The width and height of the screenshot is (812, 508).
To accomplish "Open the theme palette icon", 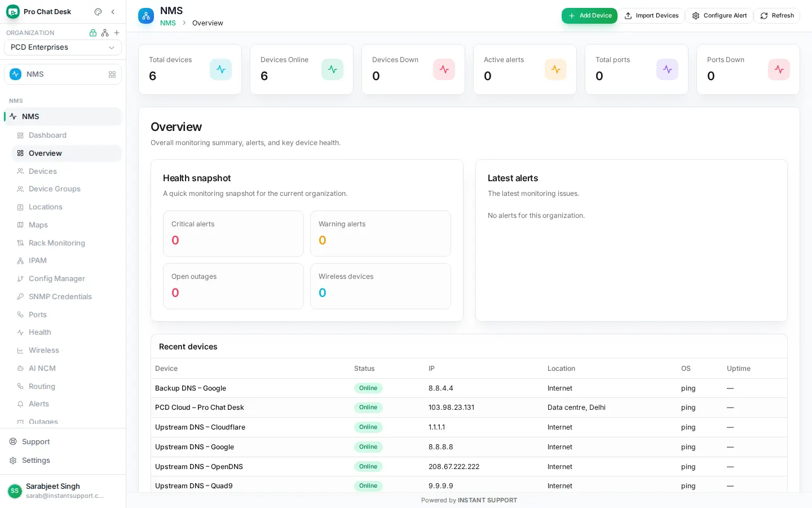I will (98, 12).
